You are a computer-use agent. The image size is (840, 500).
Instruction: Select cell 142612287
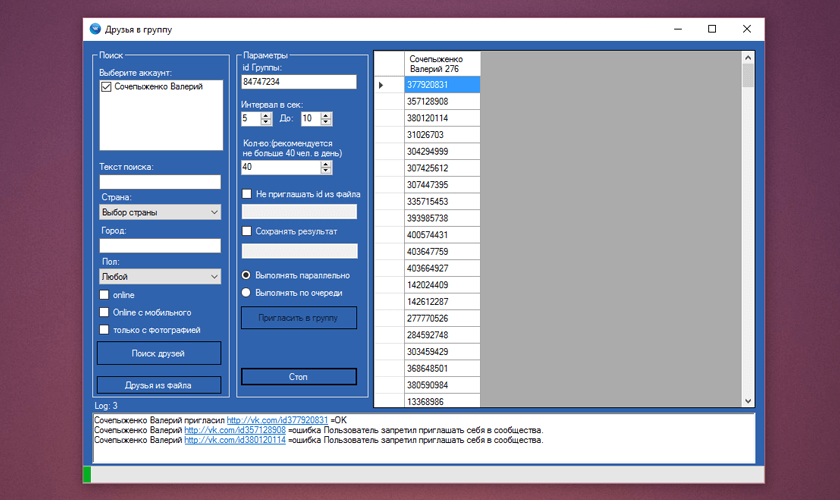click(x=442, y=302)
